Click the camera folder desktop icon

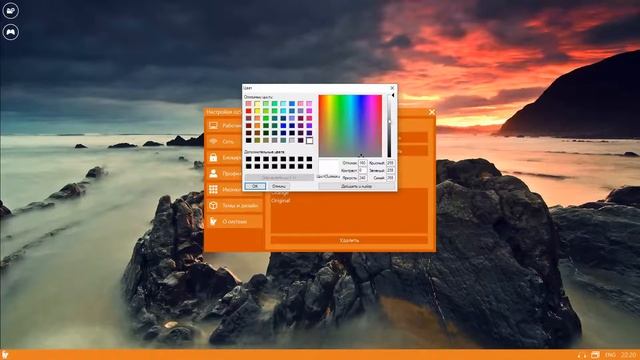click(x=10, y=11)
